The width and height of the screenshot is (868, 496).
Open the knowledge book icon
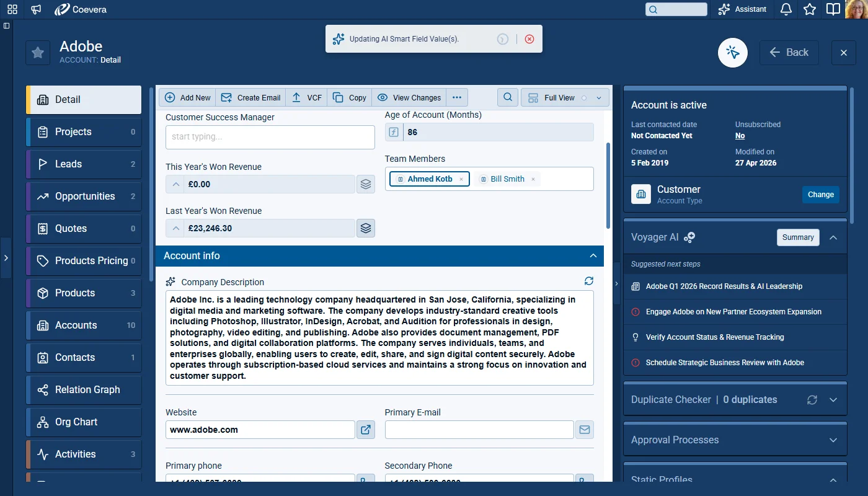coord(833,9)
